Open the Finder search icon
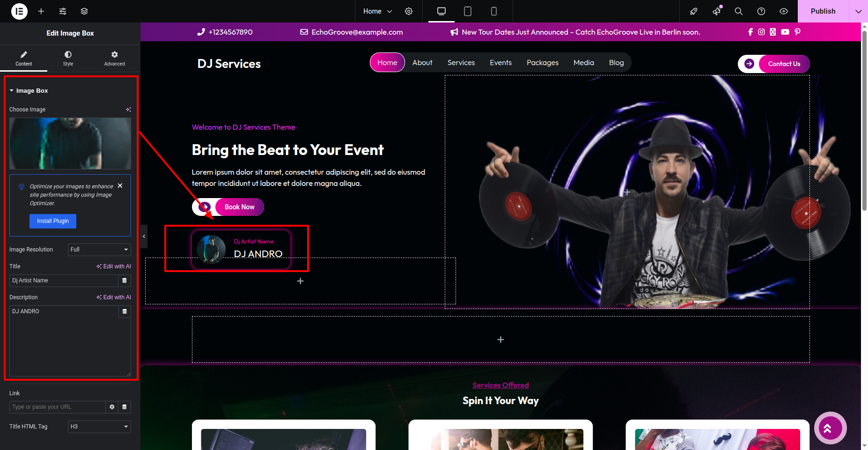This screenshot has width=868, height=450. [739, 11]
